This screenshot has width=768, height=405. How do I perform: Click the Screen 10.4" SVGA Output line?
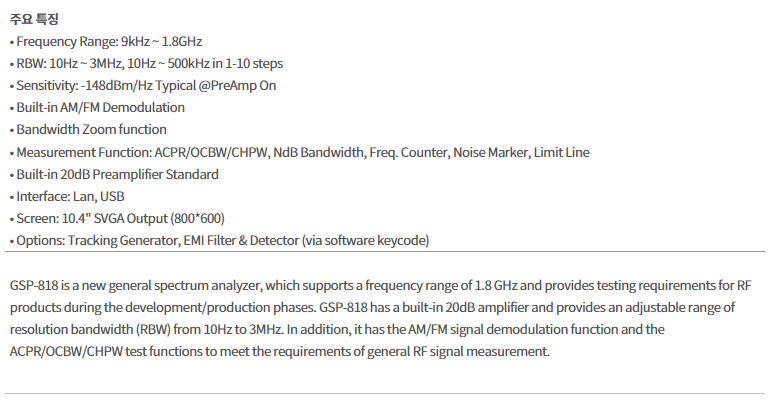[x=117, y=219]
